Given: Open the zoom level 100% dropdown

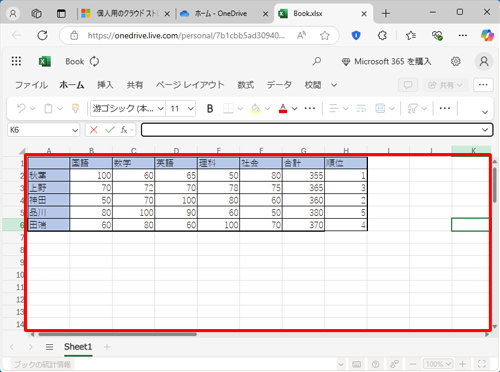Looking at the screenshot, I should [x=438, y=364].
